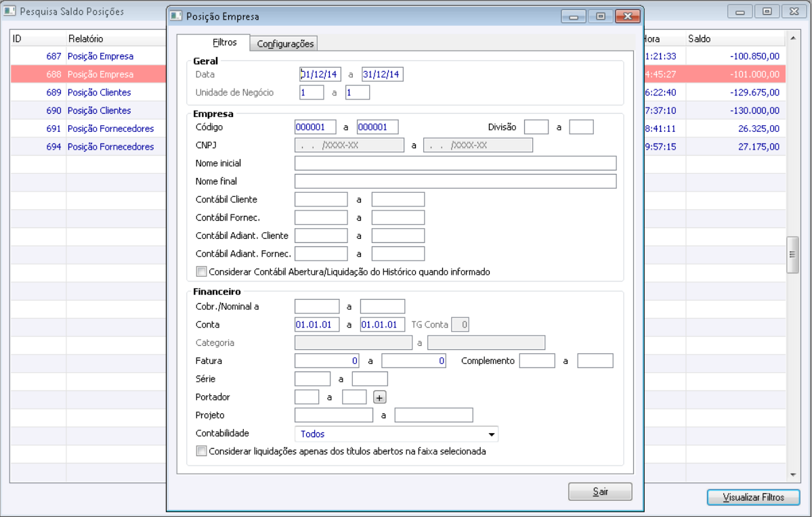Select row 689 Posição Clientes in list
The image size is (812, 517).
(x=89, y=93)
